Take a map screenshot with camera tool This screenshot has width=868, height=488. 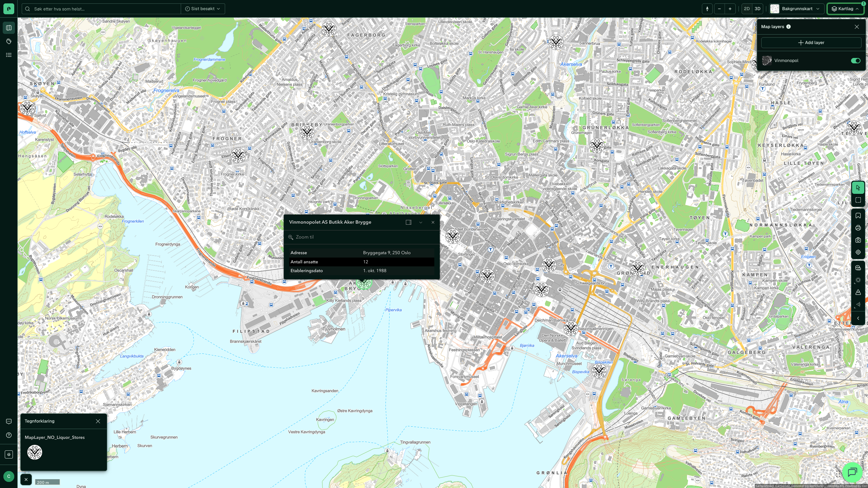858,240
